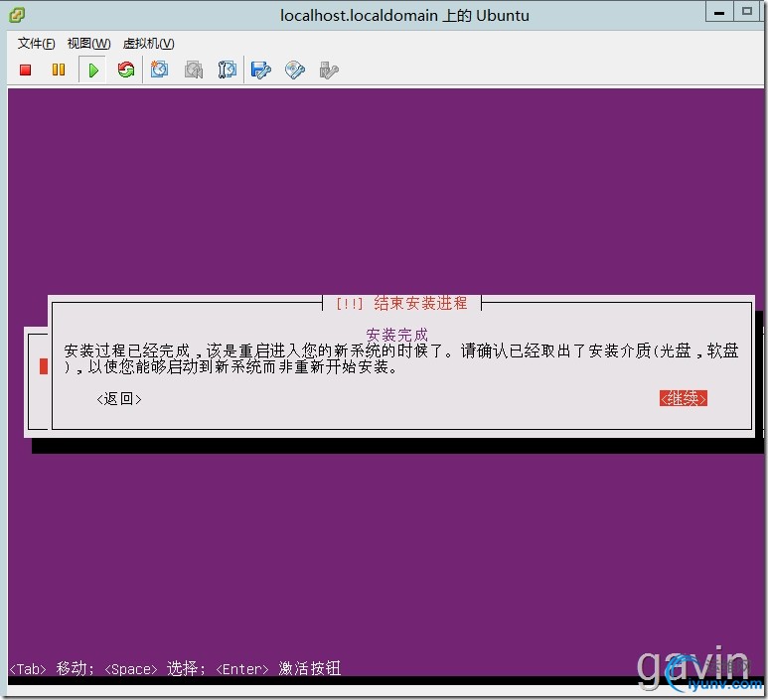768x700 pixels.
Task: Click the [!!] 结束安装进程 dialog title
Action: [x=401, y=303]
